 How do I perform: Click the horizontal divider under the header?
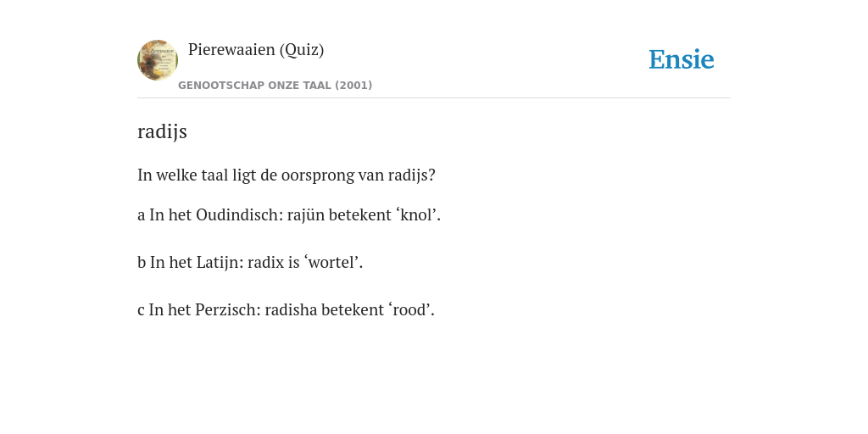[x=434, y=98]
